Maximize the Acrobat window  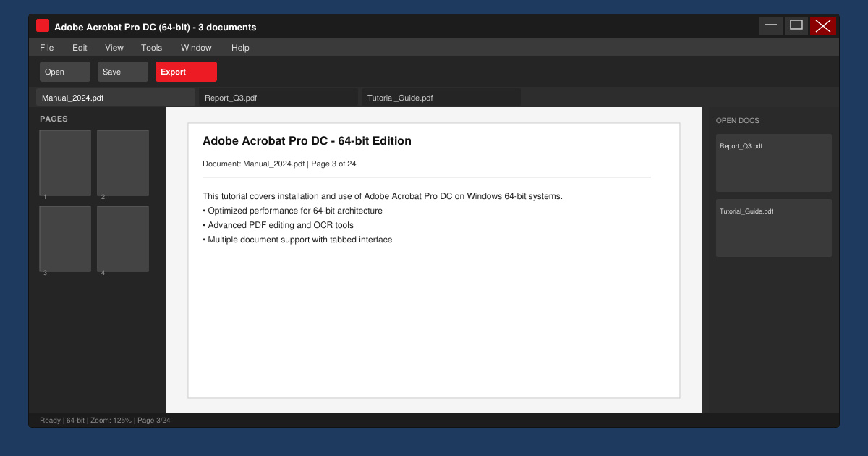tap(796, 26)
